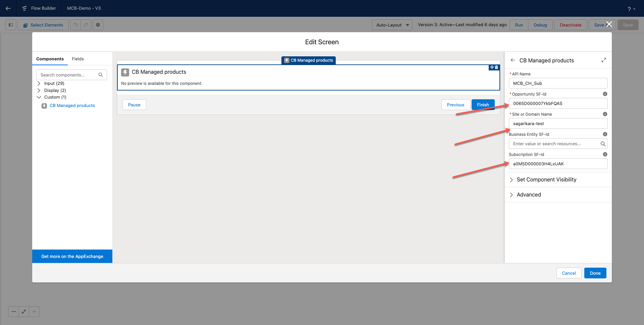Delete the CB Managed products component via trash icon

coord(497,67)
